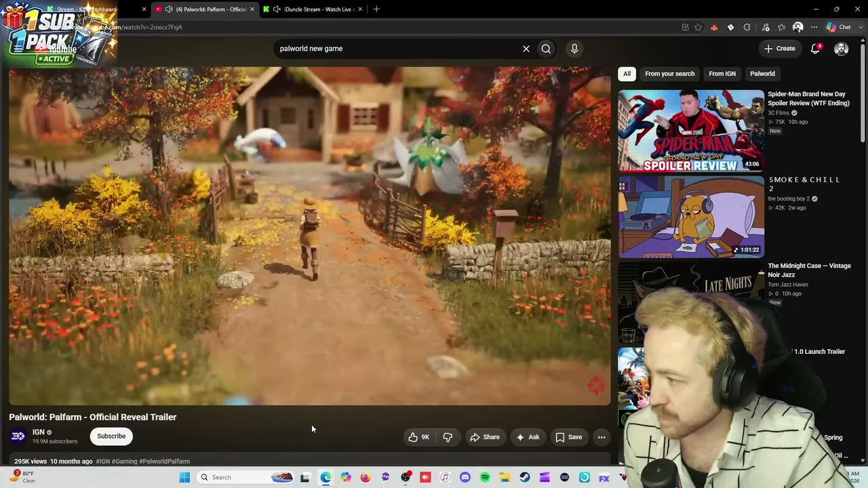The height and width of the screenshot is (488, 868).
Task: Click the Share button under the video
Action: (x=485, y=437)
